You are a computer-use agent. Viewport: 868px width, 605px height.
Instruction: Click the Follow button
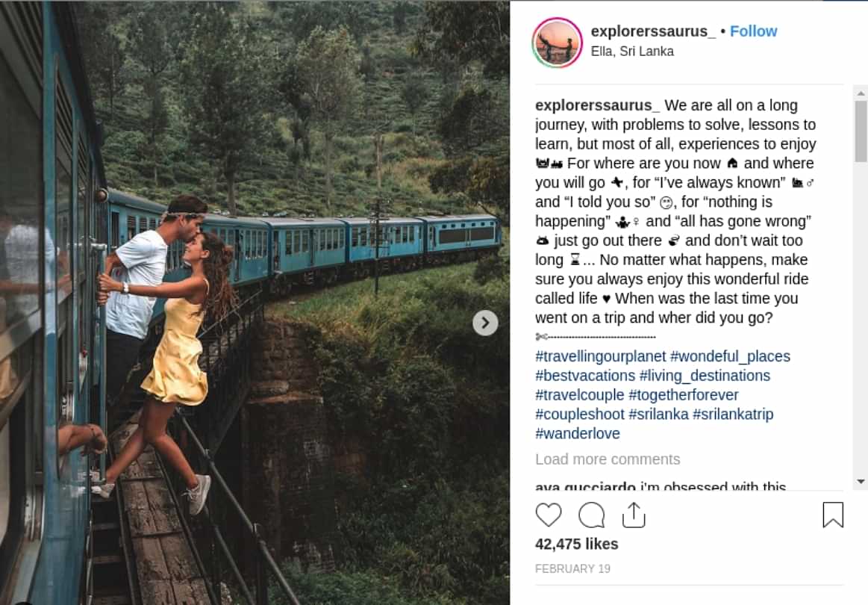754,31
